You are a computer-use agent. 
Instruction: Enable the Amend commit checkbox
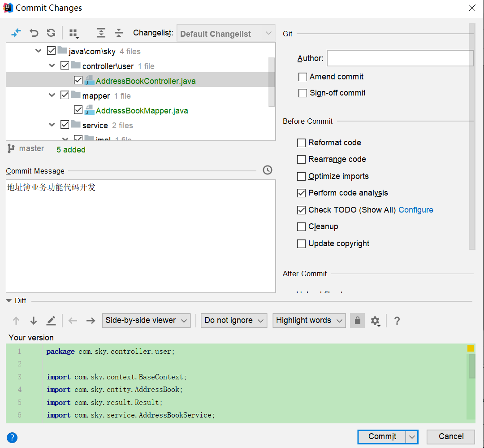tap(302, 77)
